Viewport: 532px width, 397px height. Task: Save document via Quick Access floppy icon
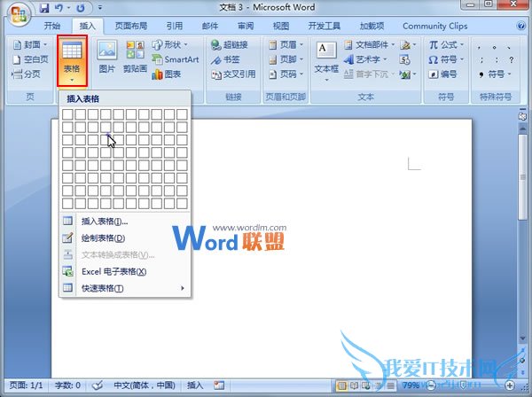[44, 7]
